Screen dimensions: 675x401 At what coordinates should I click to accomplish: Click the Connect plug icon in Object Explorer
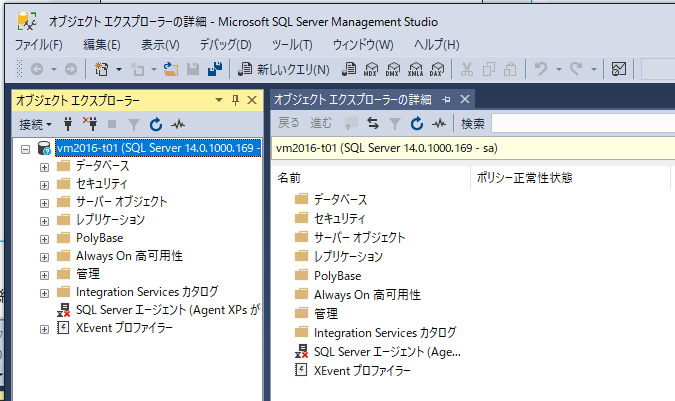click(68, 124)
